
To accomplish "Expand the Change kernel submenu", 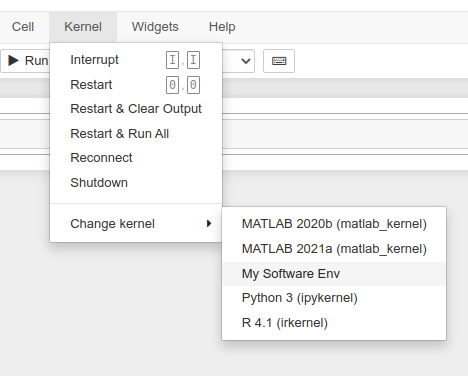I will point(136,224).
